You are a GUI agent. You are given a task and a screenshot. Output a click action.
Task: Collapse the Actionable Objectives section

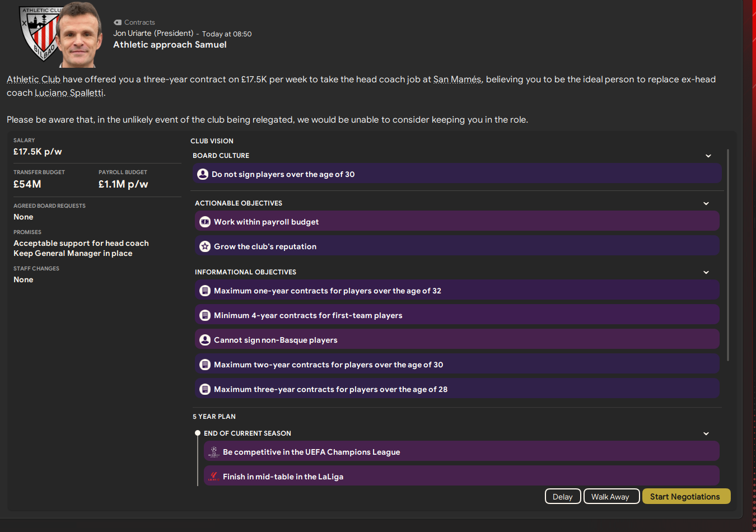pyautogui.click(x=706, y=203)
